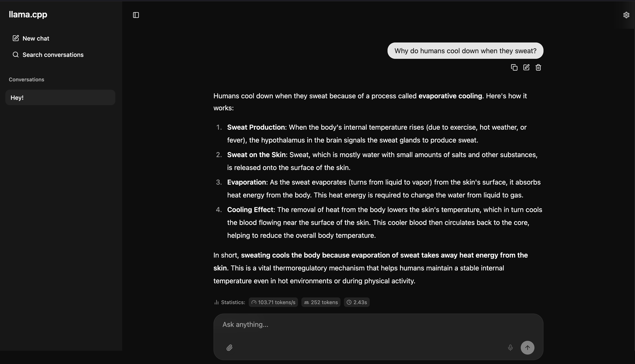Start a New chat
Screen dimensions: 635x364
[36, 38]
